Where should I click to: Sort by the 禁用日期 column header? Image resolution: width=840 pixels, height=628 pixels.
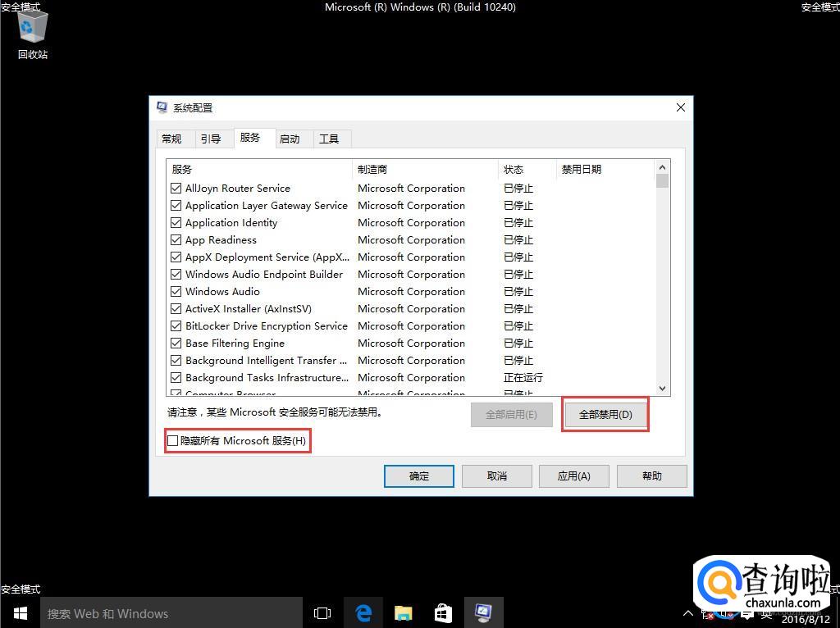pos(605,169)
